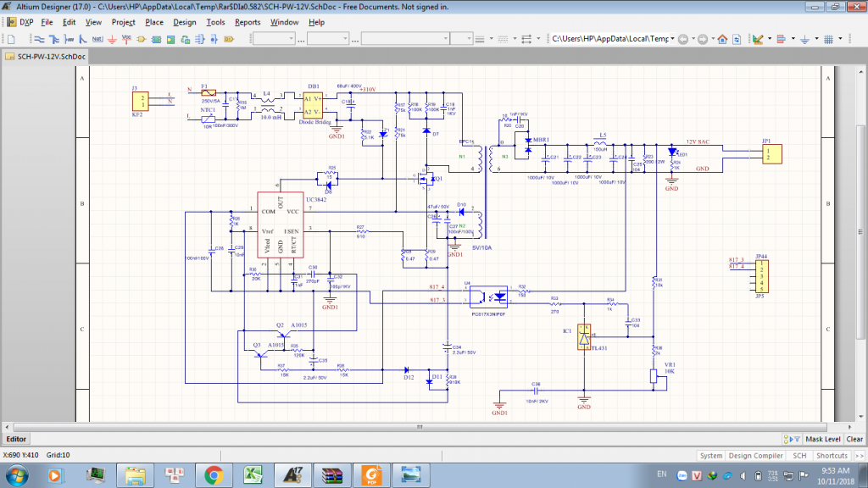
Task: Open Google Chrome from the taskbar
Action: pyautogui.click(x=213, y=475)
